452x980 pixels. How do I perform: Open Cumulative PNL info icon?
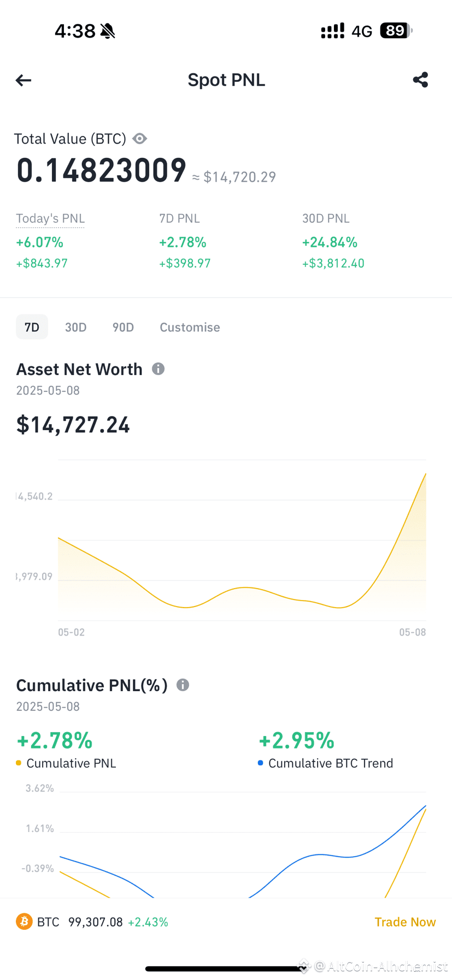click(x=183, y=685)
